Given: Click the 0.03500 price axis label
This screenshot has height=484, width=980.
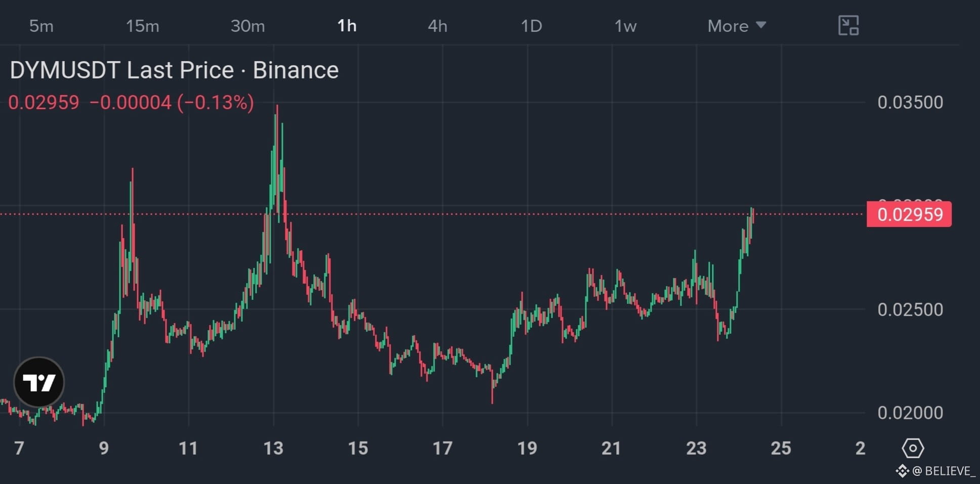Looking at the screenshot, I should tap(910, 103).
